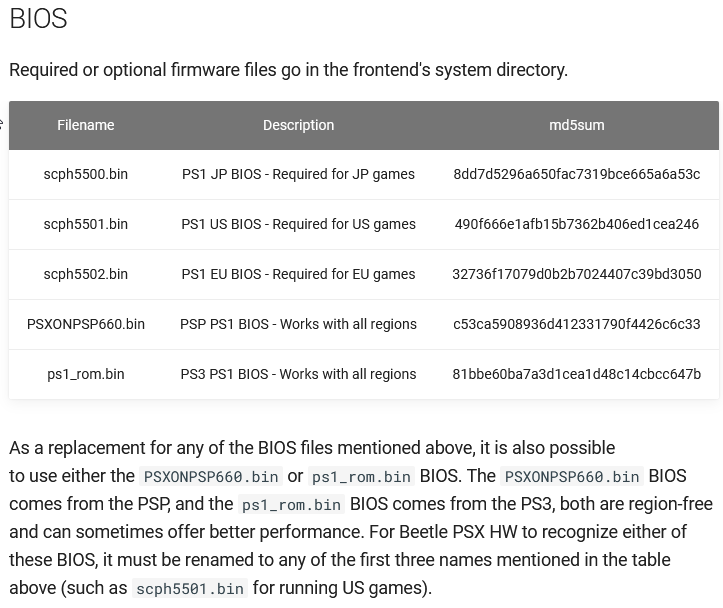Click the inline scph5501.bin code text
Image resolution: width=723 pixels, height=608 pixels.
[190, 588]
